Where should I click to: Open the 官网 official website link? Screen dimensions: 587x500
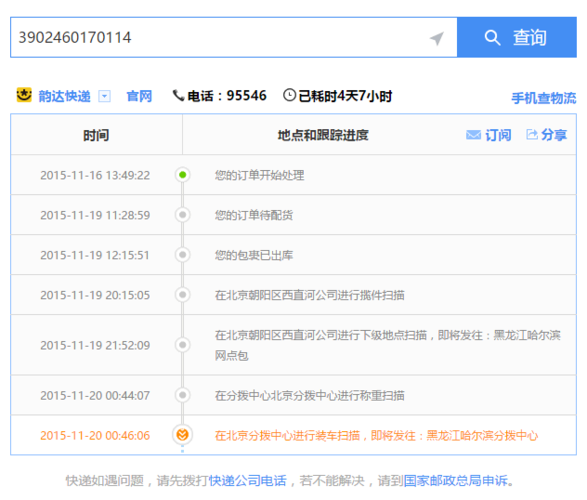click(139, 96)
